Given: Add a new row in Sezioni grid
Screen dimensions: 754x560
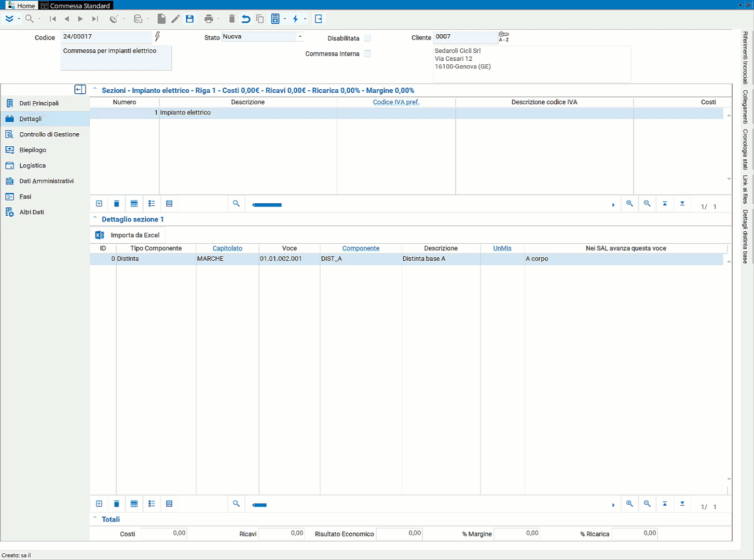Looking at the screenshot, I should point(99,204).
